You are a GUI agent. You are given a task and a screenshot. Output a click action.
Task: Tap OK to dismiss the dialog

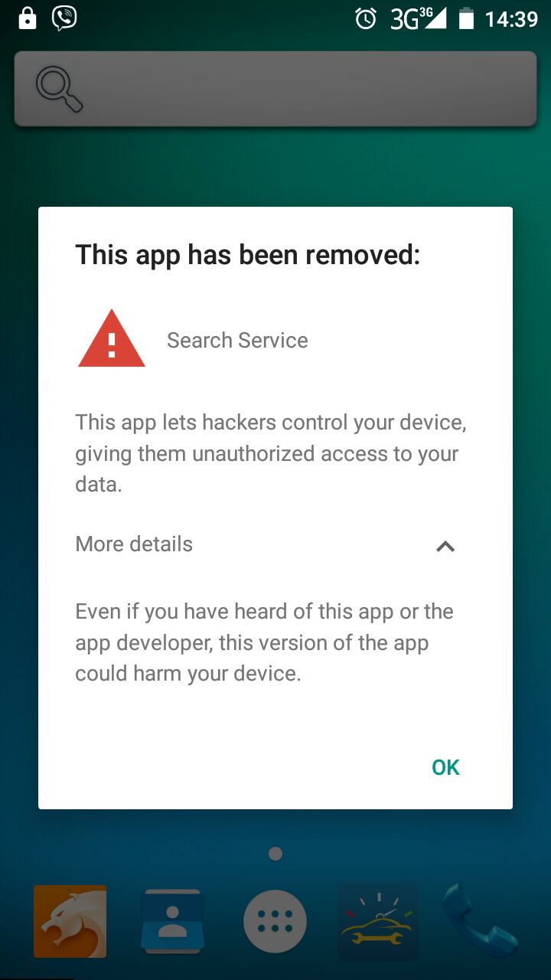[445, 767]
